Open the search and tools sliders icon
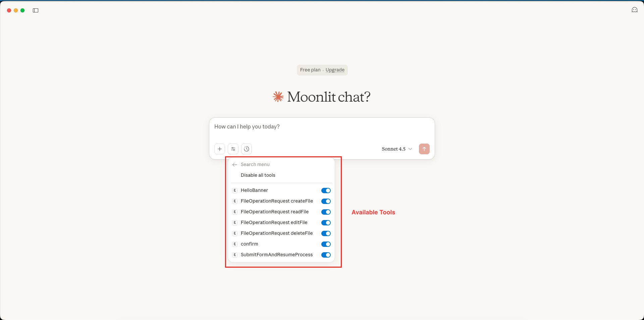The height and width of the screenshot is (320, 644). click(x=233, y=149)
